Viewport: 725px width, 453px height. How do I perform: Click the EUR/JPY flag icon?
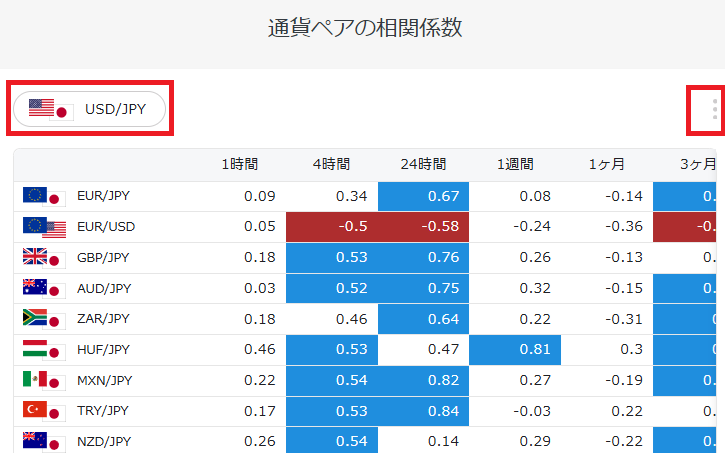coord(44,197)
